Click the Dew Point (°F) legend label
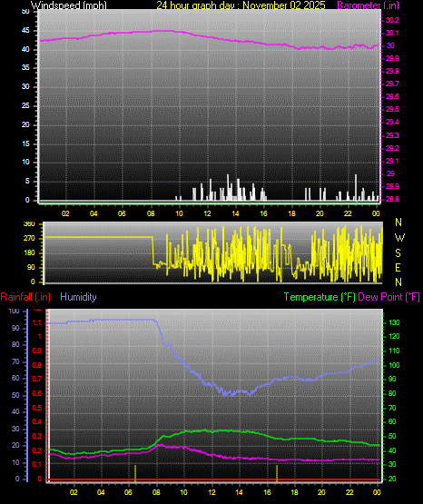 click(389, 297)
